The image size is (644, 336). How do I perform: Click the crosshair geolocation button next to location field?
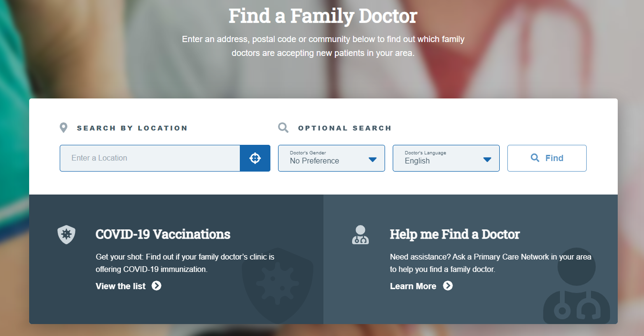[x=255, y=158]
